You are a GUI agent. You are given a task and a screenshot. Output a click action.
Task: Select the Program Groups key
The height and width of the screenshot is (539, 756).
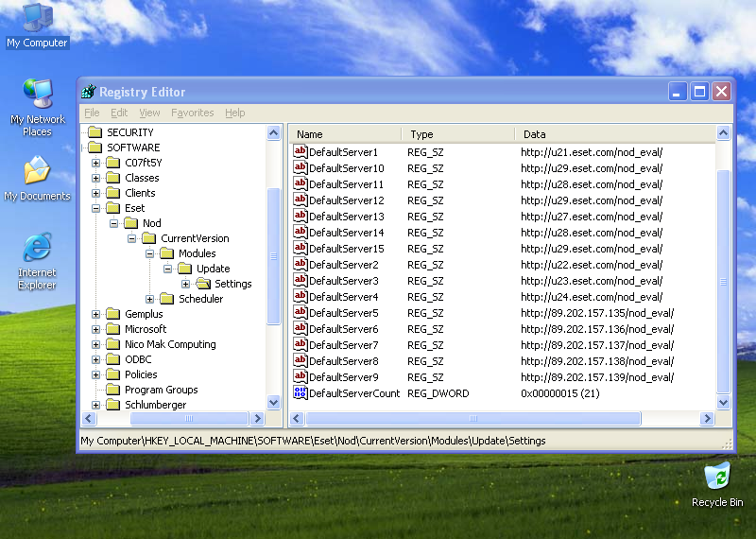click(x=161, y=390)
